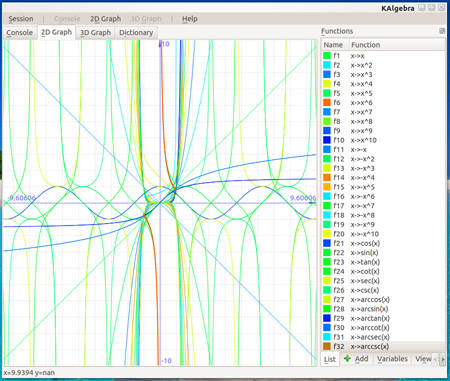Select function row f3 x->x^3
The image size is (450, 381).
pyautogui.click(x=383, y=74)
